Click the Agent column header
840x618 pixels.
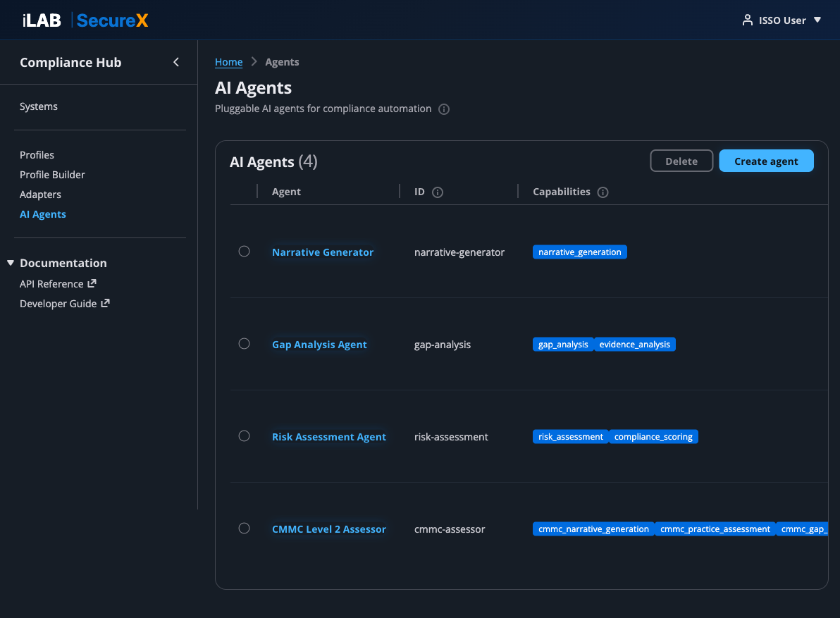point(286,192)
